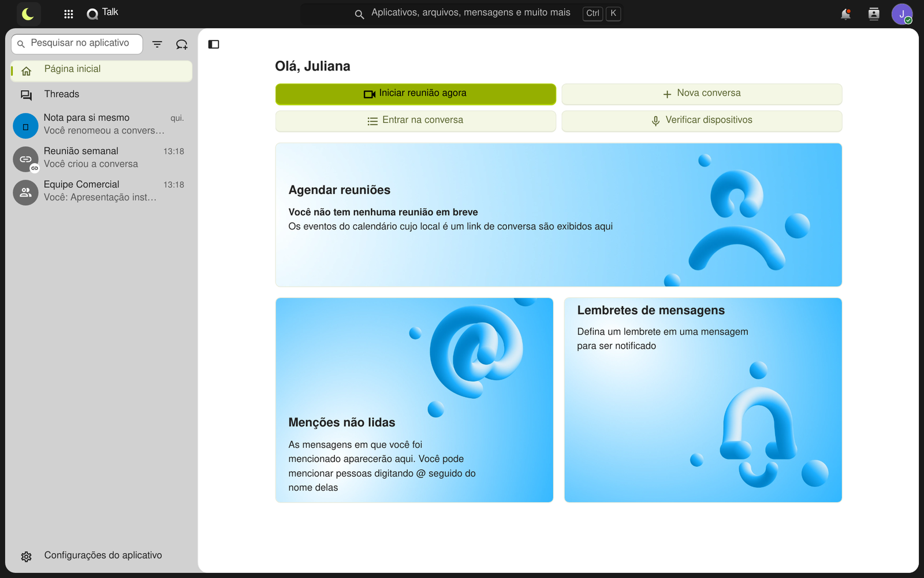The image size is (924, 578).
Task: Open Configurações do aplicativo settings
Action: pos(102,556)
